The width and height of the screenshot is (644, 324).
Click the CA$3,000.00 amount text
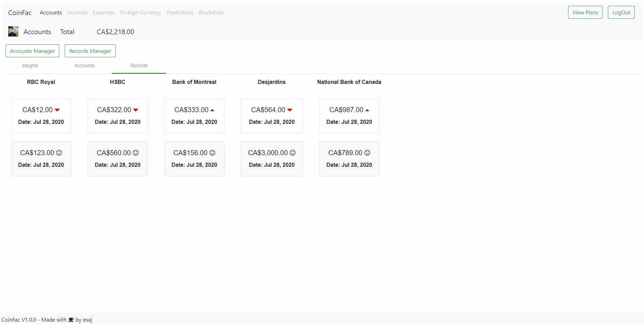[x=268, y=153]
